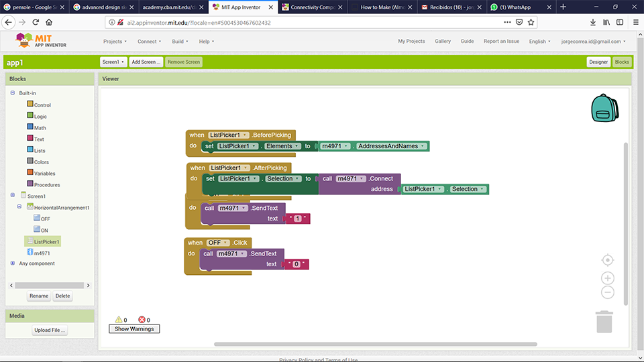Open the Elements property dropdown in set block
644x362 pixels.
pos(282,146)
